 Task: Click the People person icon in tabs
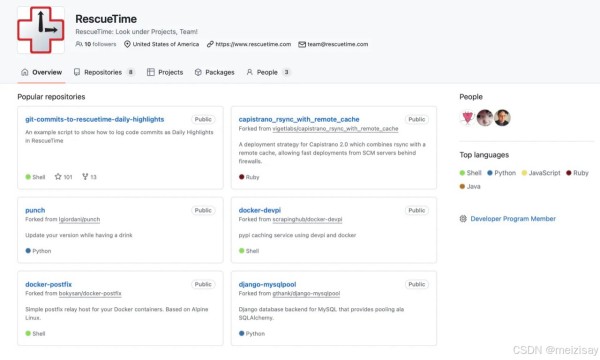point(249,72)
